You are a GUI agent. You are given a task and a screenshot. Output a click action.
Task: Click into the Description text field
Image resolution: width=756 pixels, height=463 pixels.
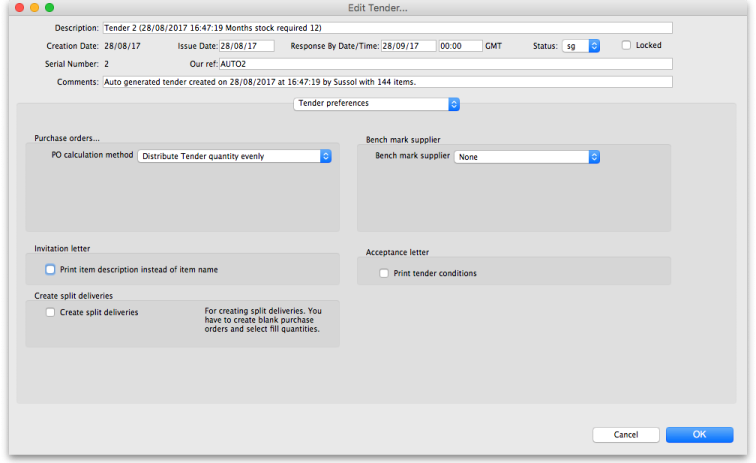point(387,28)
